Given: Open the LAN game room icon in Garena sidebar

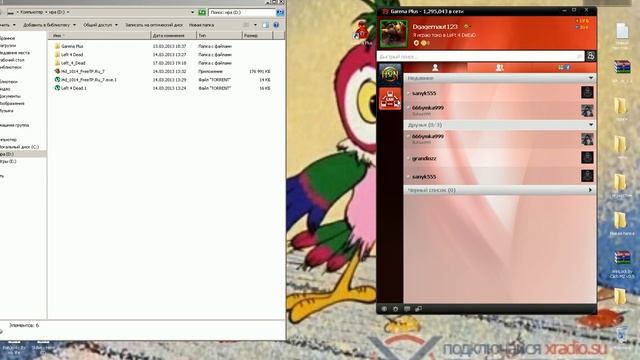Looking at the screenshot, I should point(390,98).
